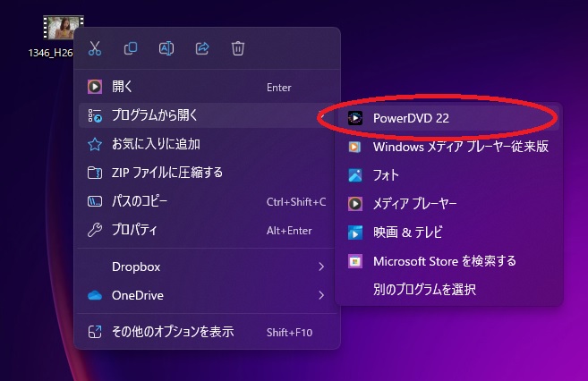Choose お気に入りに追加
This screenshot has width=588, height=381.
click(x=207, y=144)
